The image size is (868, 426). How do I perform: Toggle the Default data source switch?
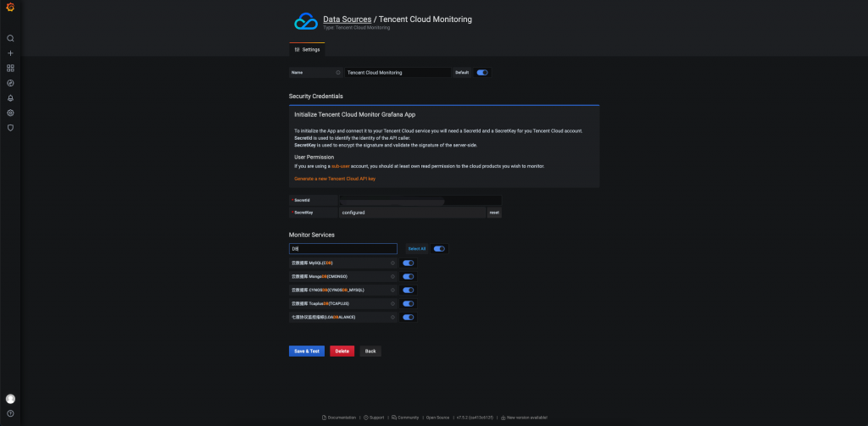[x=481, y=73]
